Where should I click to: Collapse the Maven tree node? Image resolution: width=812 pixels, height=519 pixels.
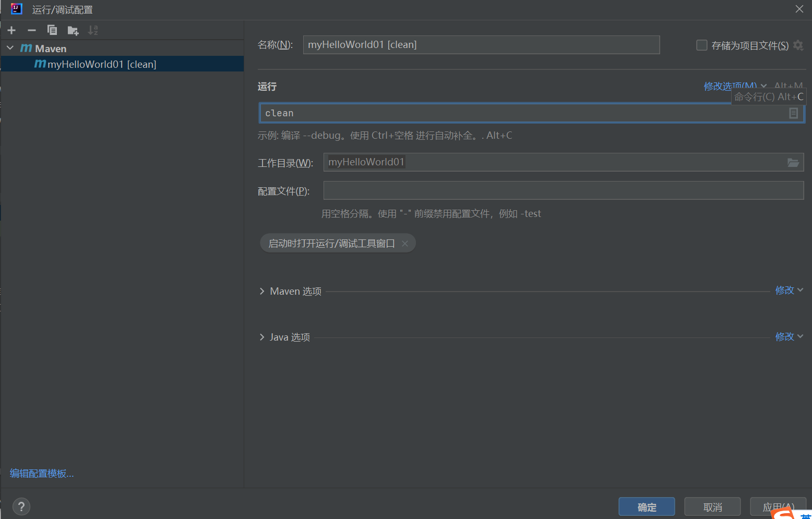tap(10, 48)
